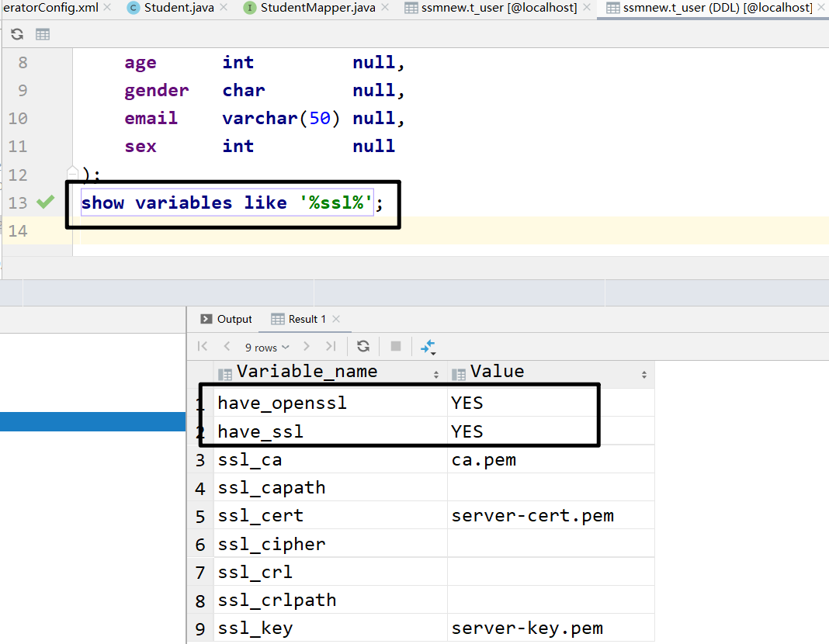
Task: Go to the previous page of results
Action: (226, 347)
